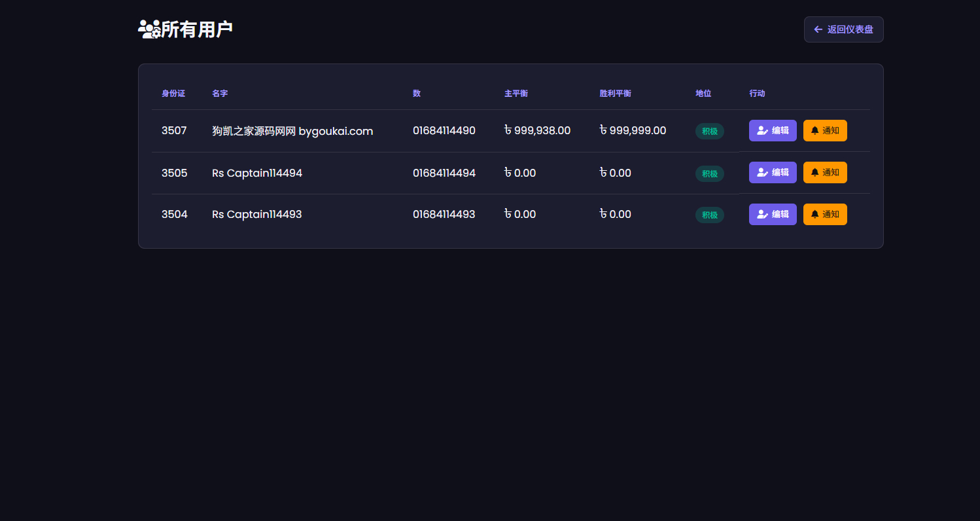Image resolution: width=980 pixels, height=521 pixels.
Task: Select the 数 column header
Action: 417,94
